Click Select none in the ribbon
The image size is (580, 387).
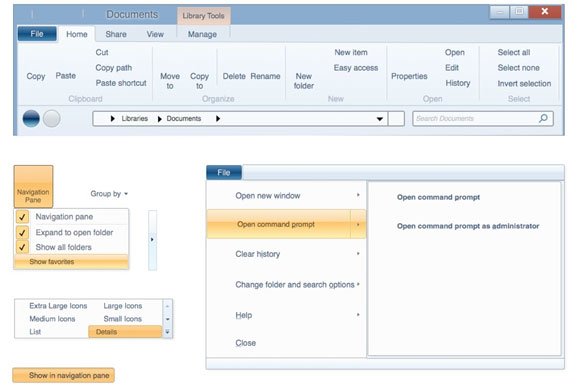click(519, 68)
